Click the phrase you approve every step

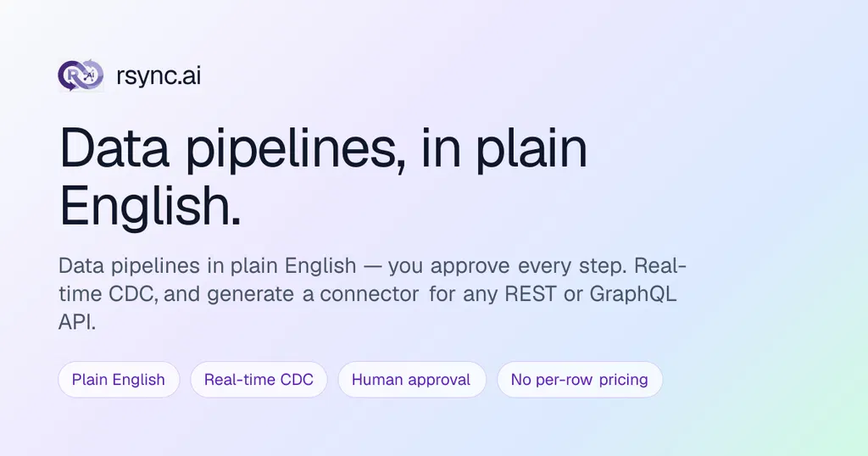[x=507, y=266]
